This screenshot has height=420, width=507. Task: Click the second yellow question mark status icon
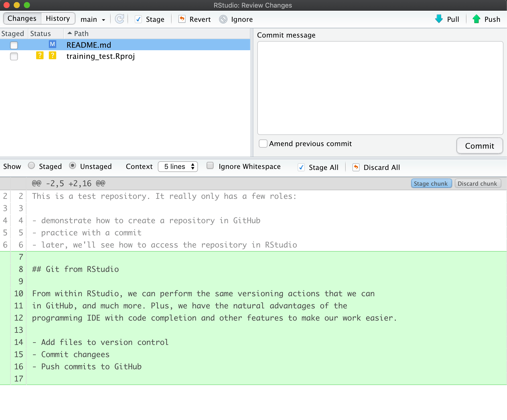53,56
